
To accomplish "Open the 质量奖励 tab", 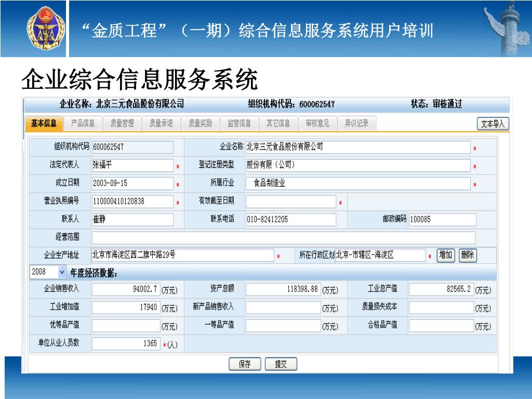I will (x=200, y=124).
